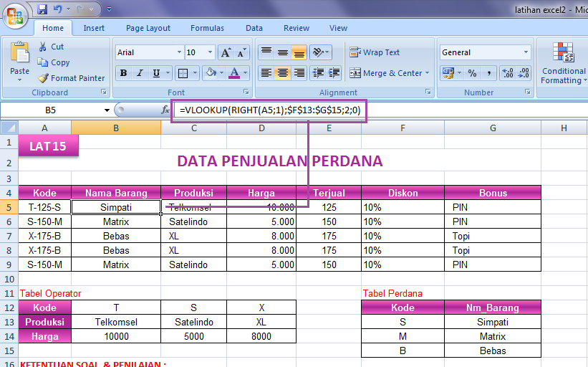Align text to middle of cell
The image size is (588, 367).
point(283,52)
